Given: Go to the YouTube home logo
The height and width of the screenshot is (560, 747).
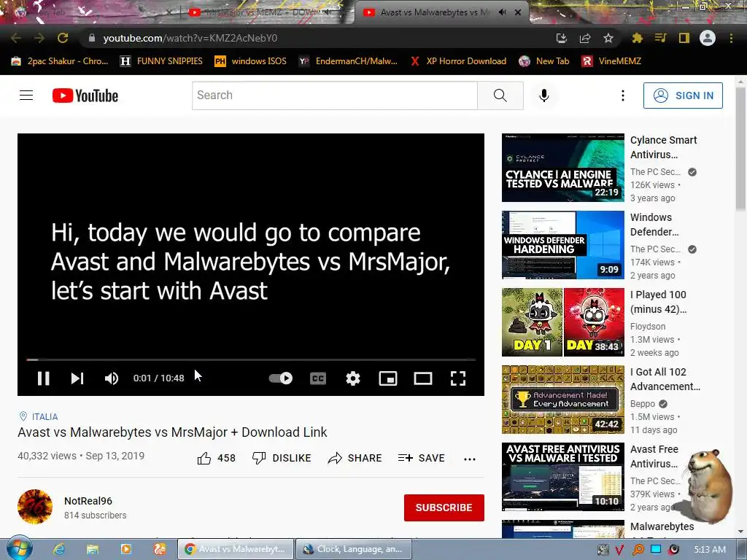Looking at the screenshot, I should pyautogui.click(x=85, y=96).
